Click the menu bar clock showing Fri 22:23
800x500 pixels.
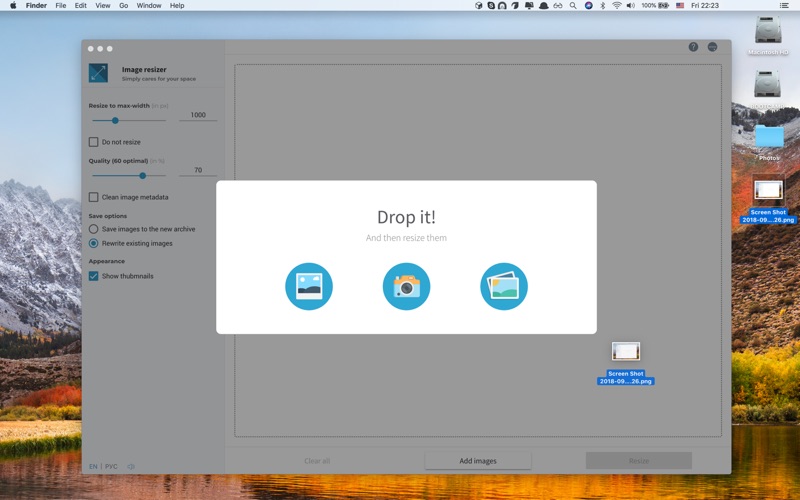pyautogui.click(x=705, y=6)
